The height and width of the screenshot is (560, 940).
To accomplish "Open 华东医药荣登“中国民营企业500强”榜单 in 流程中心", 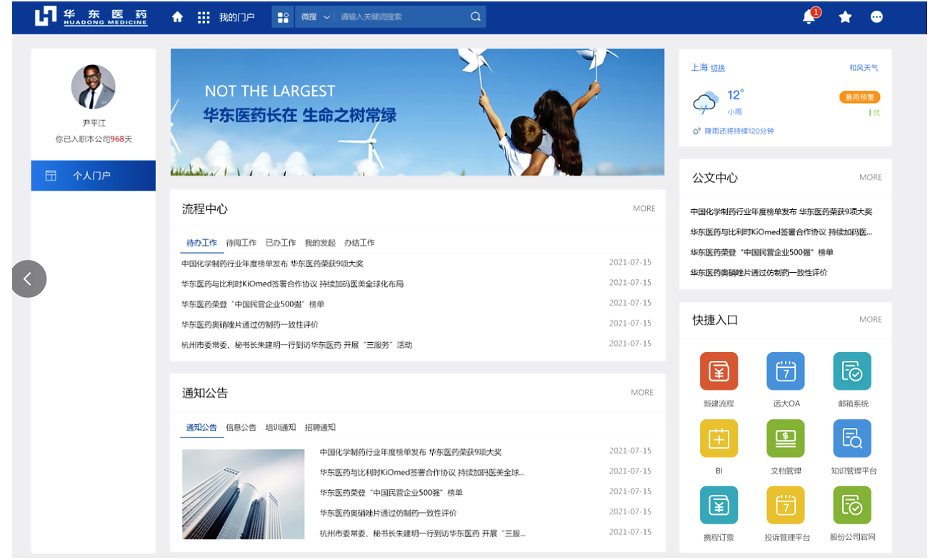I will pyautogui.click(x=253, y=304).
